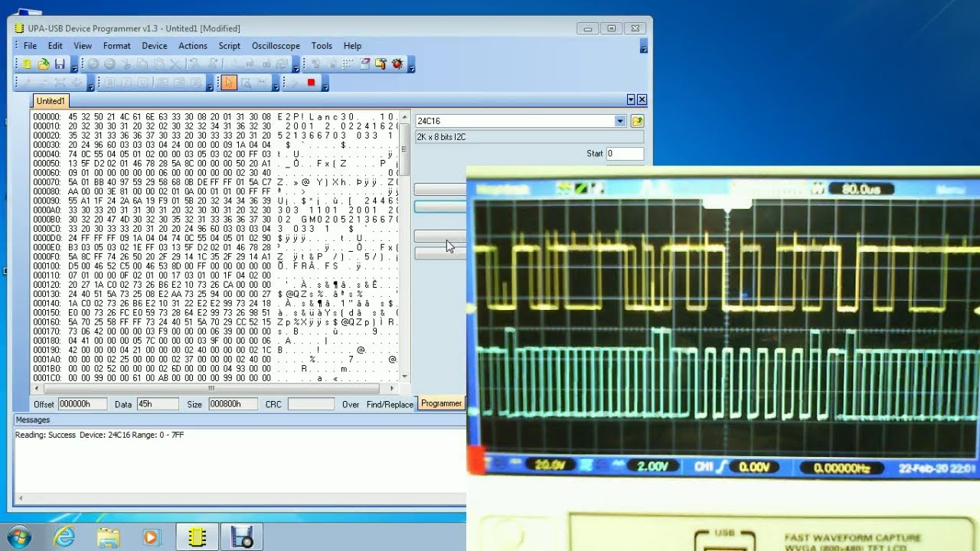Click the Messages panel left scroll arrow
Image resolution: width=980 pixels, height=551 pixels.
(x=20, y=499)
